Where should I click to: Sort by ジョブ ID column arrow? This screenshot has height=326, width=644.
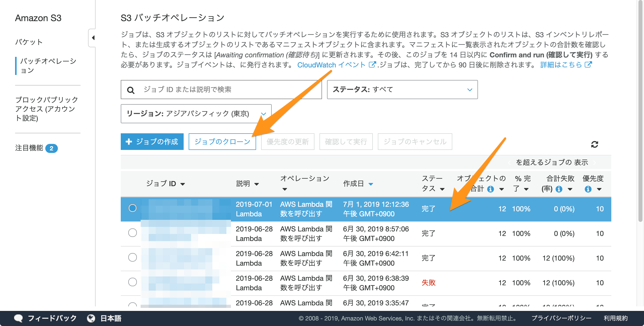point(183,184)
